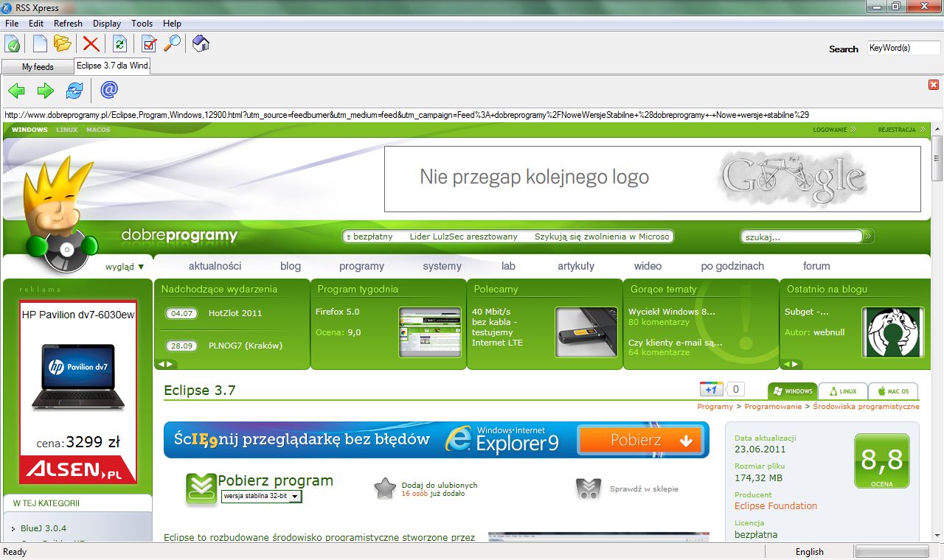
Task: Click the Eclipse Foundation producer link
Action: (x=776, y=505)
